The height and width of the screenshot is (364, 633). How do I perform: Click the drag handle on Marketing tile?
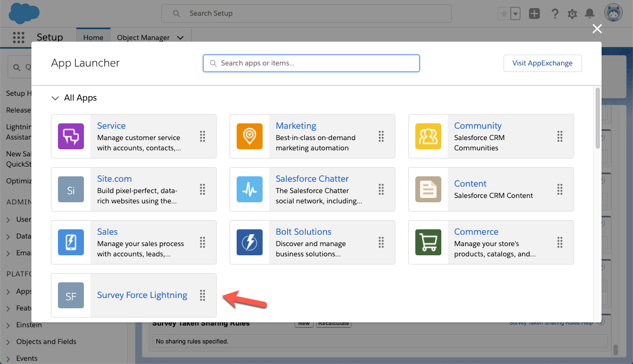381,136
